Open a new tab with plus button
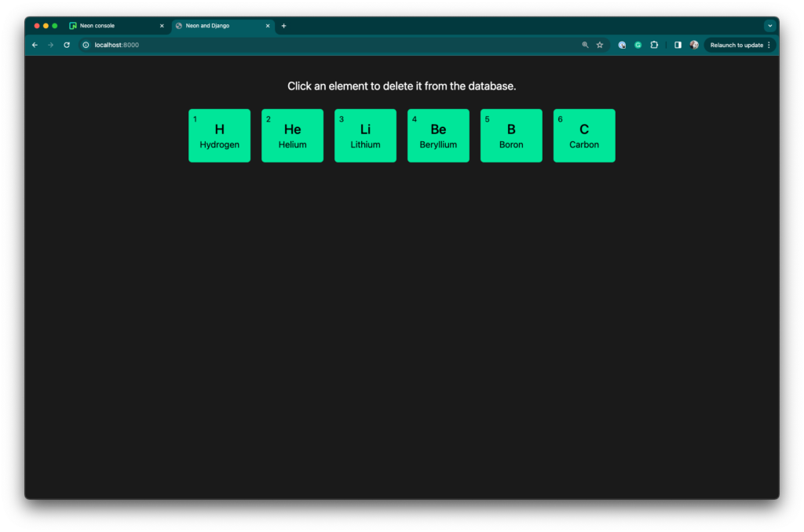This screenshot has height=532, width=804. [283, 26]
